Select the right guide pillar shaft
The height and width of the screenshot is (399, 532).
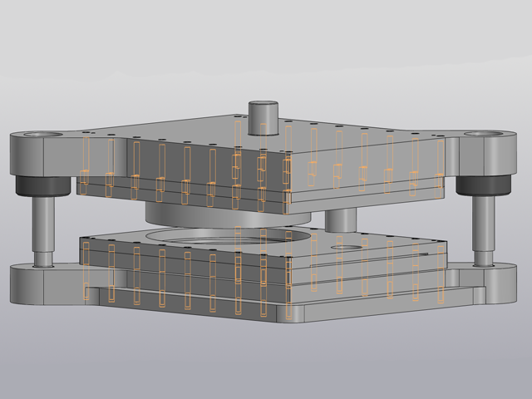484,231
